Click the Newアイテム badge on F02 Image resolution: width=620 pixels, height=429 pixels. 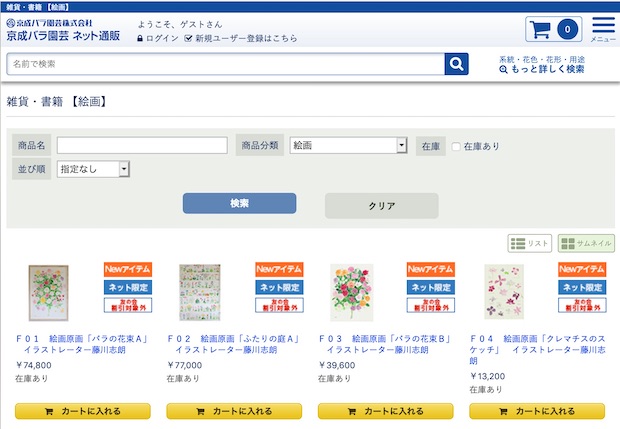(280, 269)
